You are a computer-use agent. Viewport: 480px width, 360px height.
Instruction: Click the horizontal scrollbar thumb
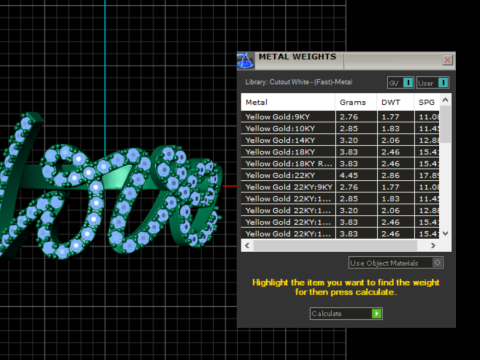click(335, 246)
